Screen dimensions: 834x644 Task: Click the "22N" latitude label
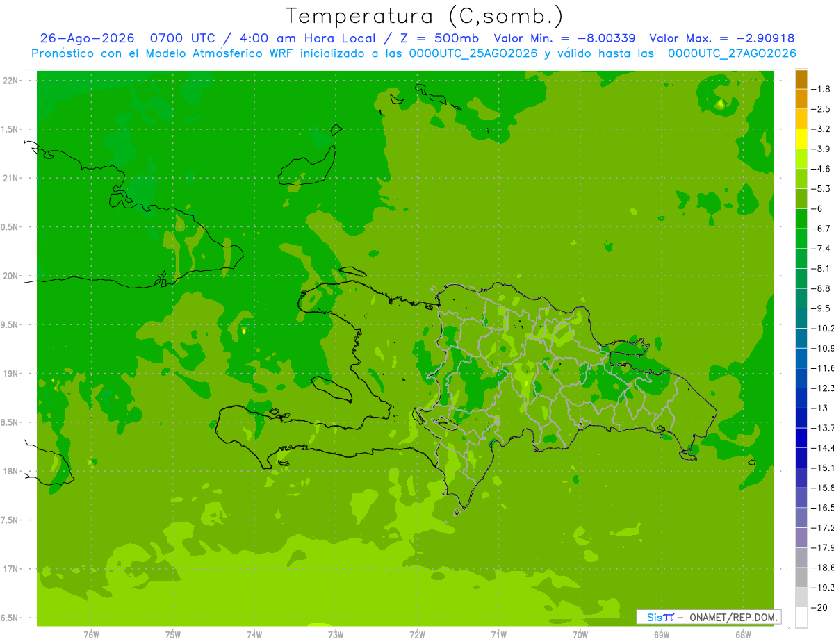10,81
